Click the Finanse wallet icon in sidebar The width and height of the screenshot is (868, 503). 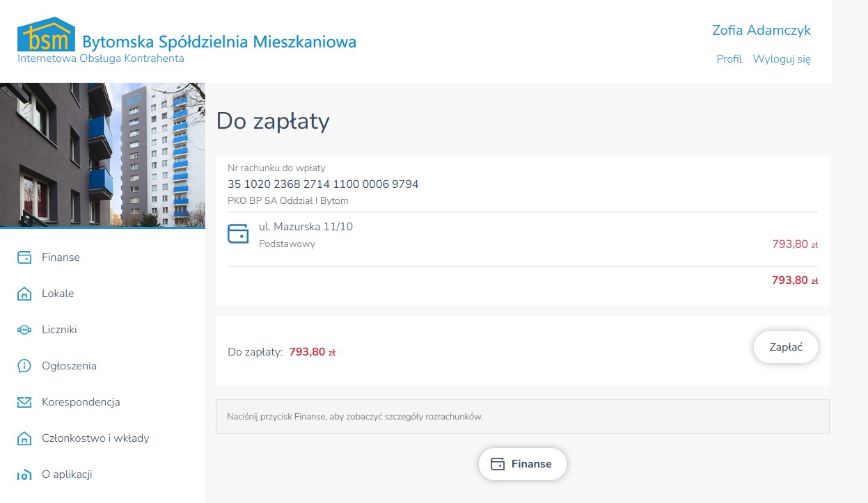tap(24, 258)
